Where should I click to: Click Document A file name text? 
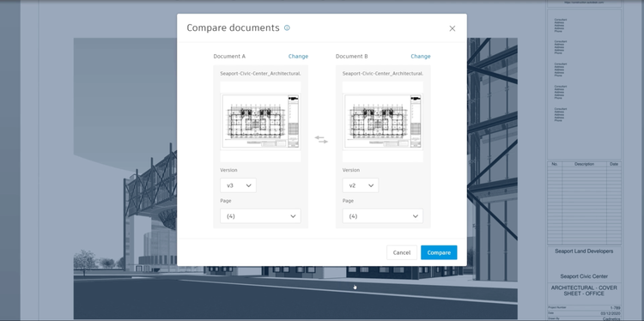tap(260, 74)
